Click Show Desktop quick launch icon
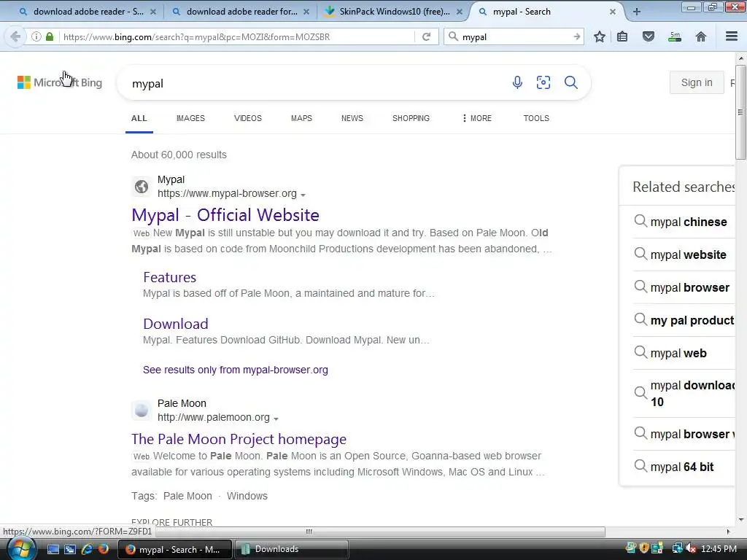The image size is (747, 560). (53, 550)
